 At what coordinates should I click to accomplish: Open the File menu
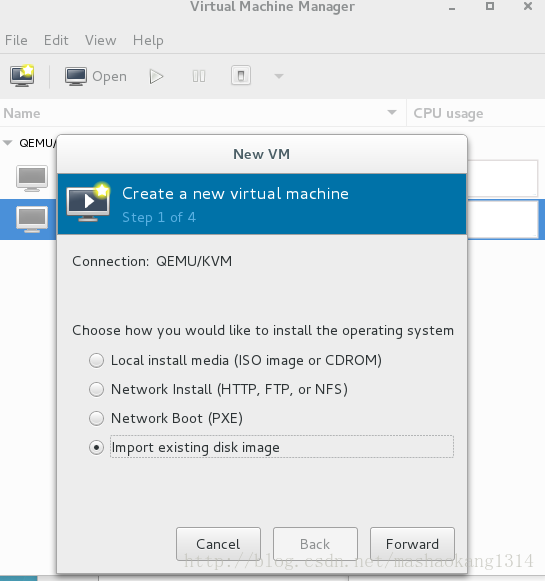tap(16, 40)
